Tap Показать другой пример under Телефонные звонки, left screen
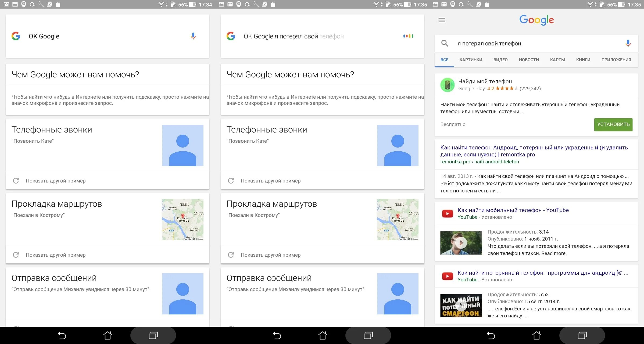The height and width of the screenshot is (344, 644). click(56, 181)
